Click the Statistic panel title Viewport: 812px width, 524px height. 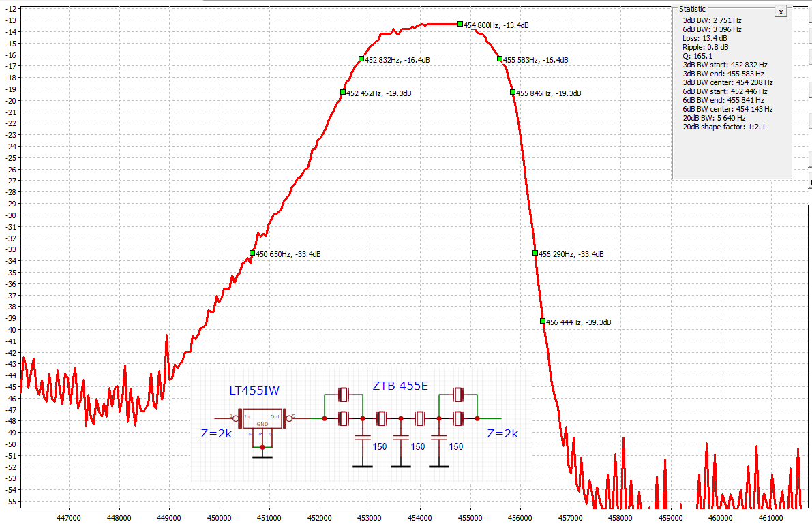[692, 9]
